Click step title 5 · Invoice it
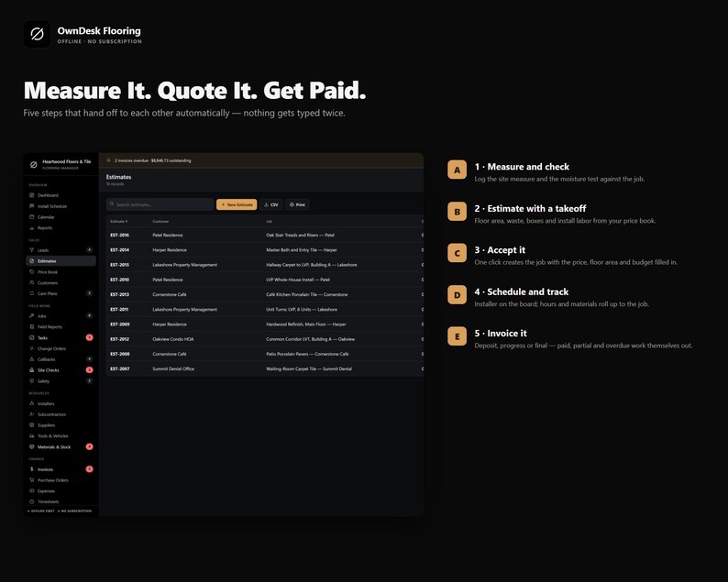 point(501,334)
